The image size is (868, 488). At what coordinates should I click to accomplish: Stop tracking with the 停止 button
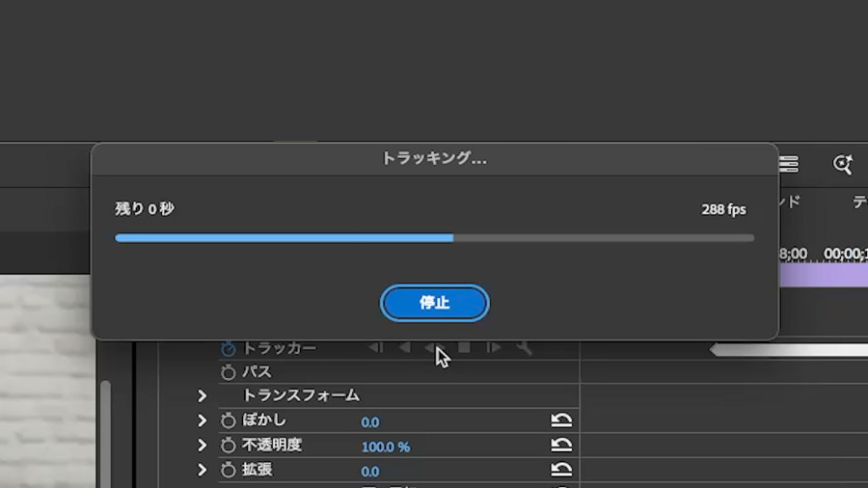(x=435, y=303)
